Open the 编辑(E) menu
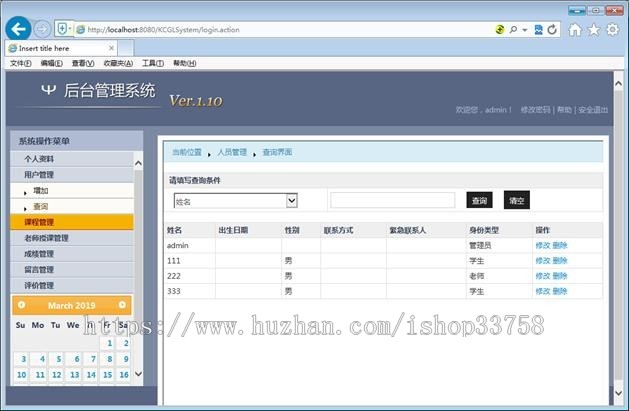 51,63
